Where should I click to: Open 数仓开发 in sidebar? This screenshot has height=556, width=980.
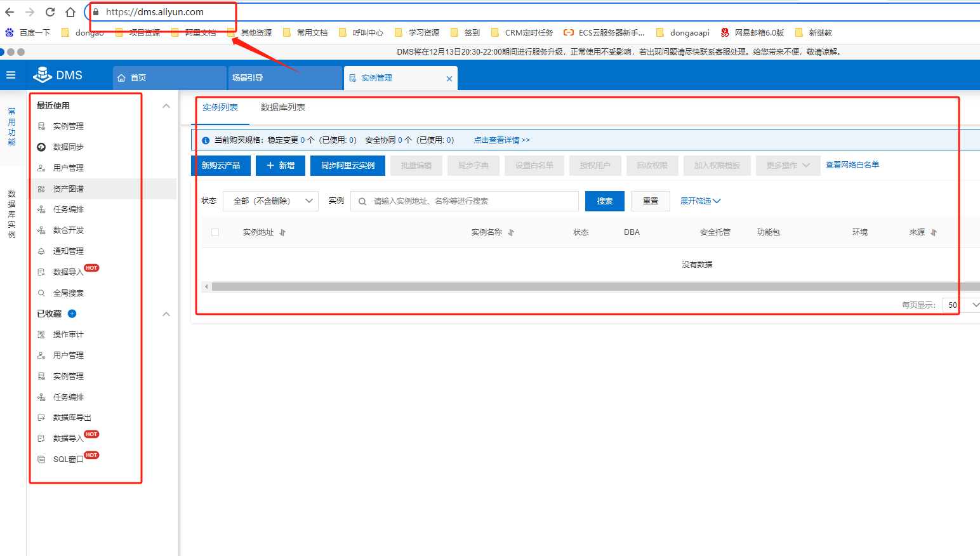(69, 230)
